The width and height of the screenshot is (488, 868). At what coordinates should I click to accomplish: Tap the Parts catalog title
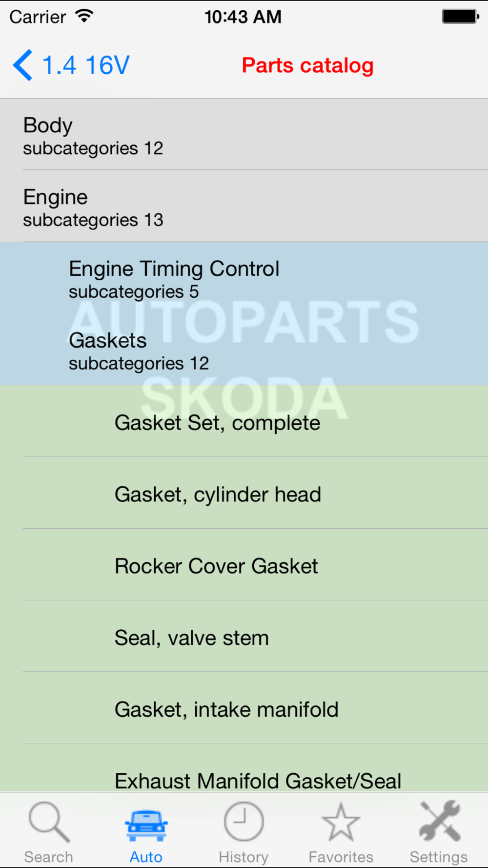click(x=308, y=65)
